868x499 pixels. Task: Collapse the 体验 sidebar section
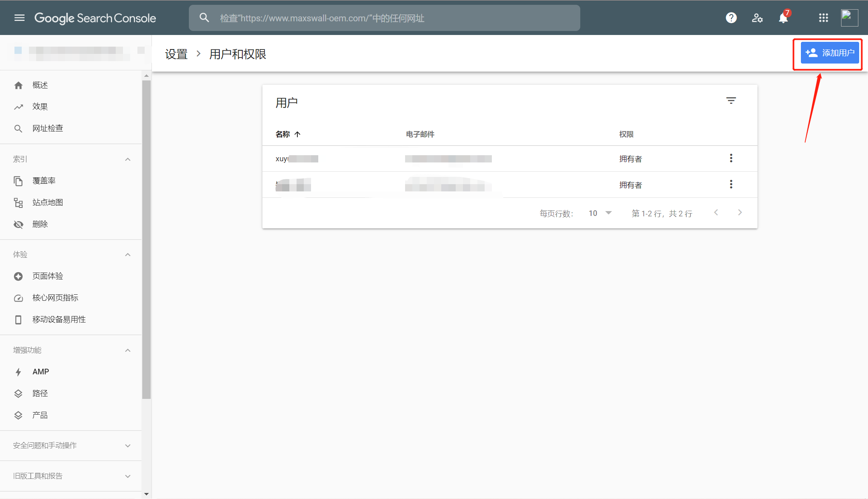[x=128, y=255]
